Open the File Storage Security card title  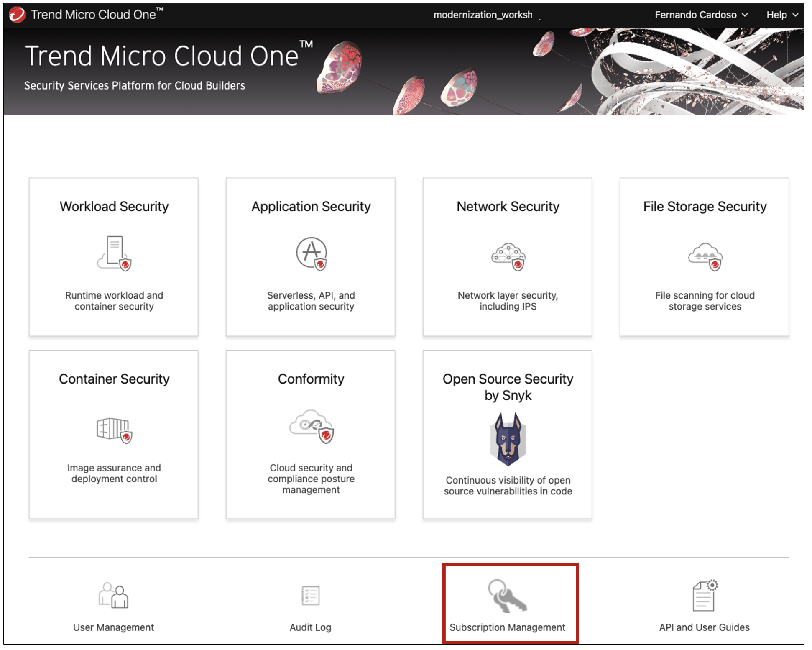705,206
